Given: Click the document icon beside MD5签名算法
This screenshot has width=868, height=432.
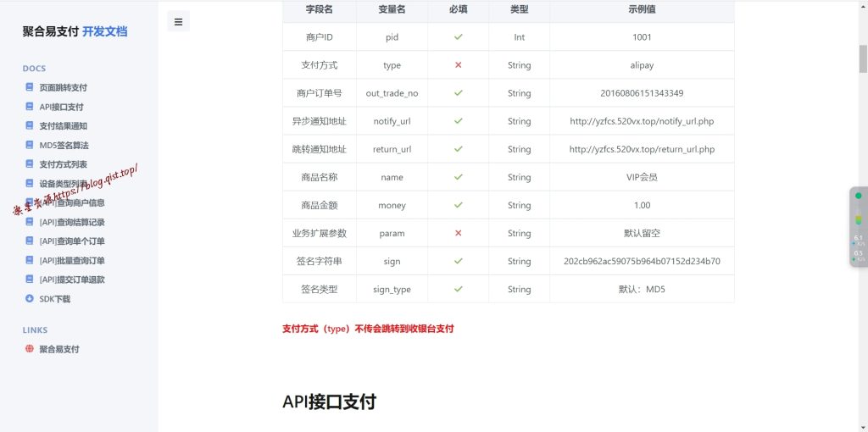Looking at the screenshot, I should point(30,145).
